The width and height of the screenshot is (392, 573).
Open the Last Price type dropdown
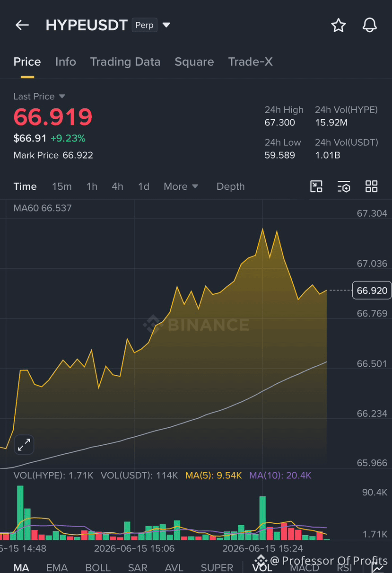39,97
